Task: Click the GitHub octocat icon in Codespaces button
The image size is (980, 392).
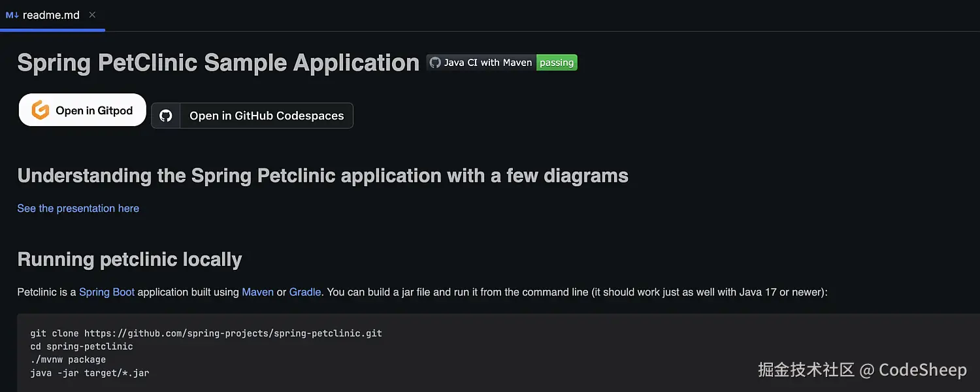Action: pyautogui.click(x=166, y=116)
